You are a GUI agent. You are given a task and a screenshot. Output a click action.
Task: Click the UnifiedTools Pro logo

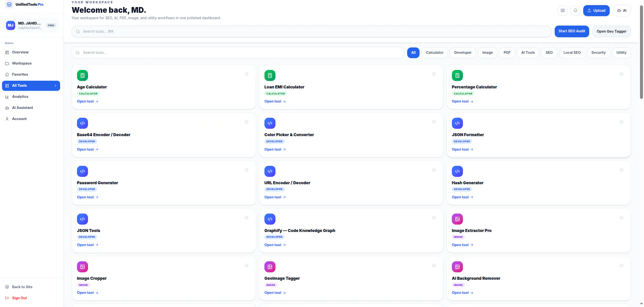click(x=25, y=4)
